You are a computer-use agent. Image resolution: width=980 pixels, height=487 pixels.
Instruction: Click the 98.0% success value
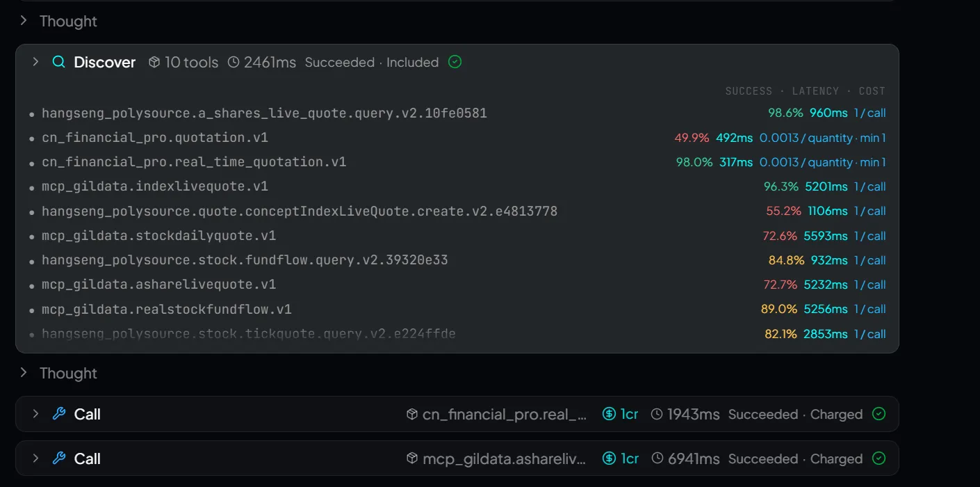tap(694, 162)
